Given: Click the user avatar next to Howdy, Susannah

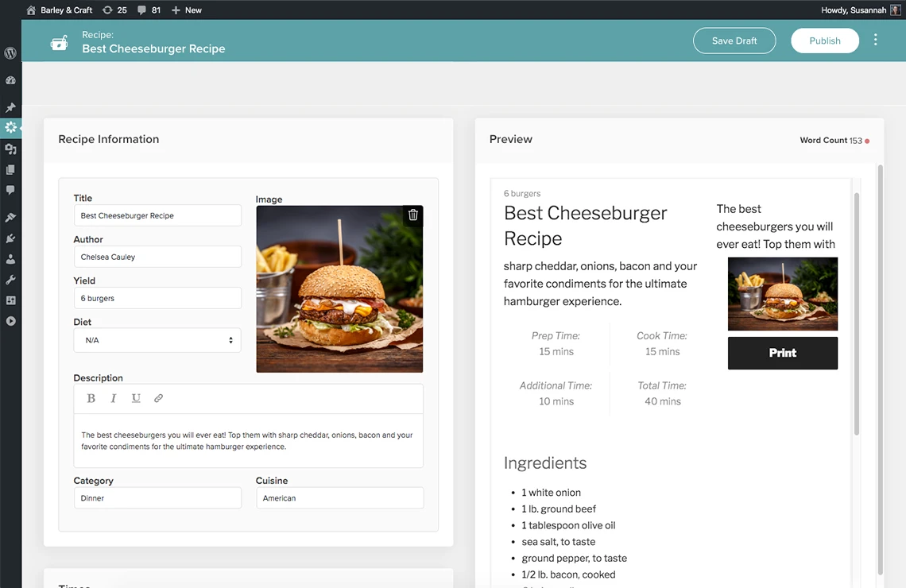Looking at the screenshot, I should click(895, 10).
